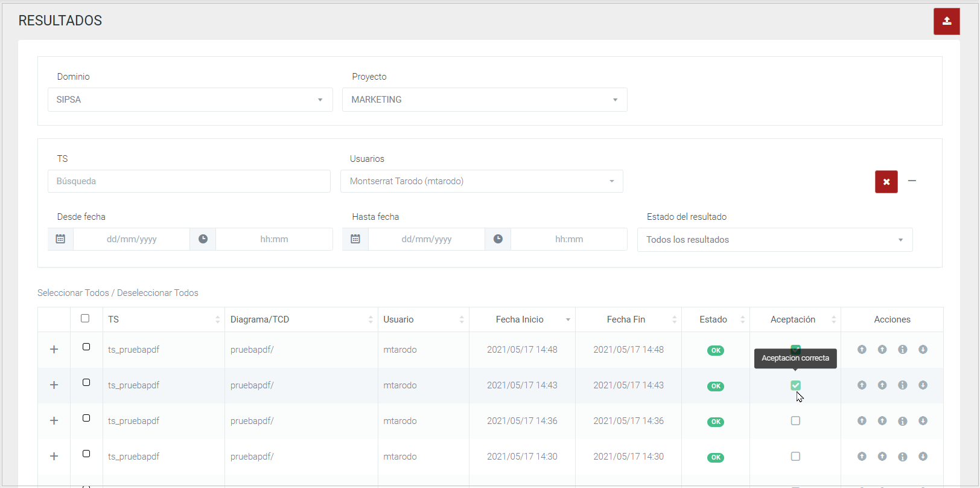
Task: Click the info icon in the 14:48 row
Action: [x=902, y=350]
